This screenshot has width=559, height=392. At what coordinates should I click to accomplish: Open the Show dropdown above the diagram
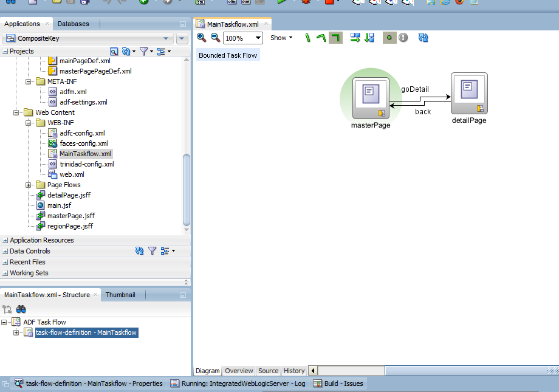[281, 38]
